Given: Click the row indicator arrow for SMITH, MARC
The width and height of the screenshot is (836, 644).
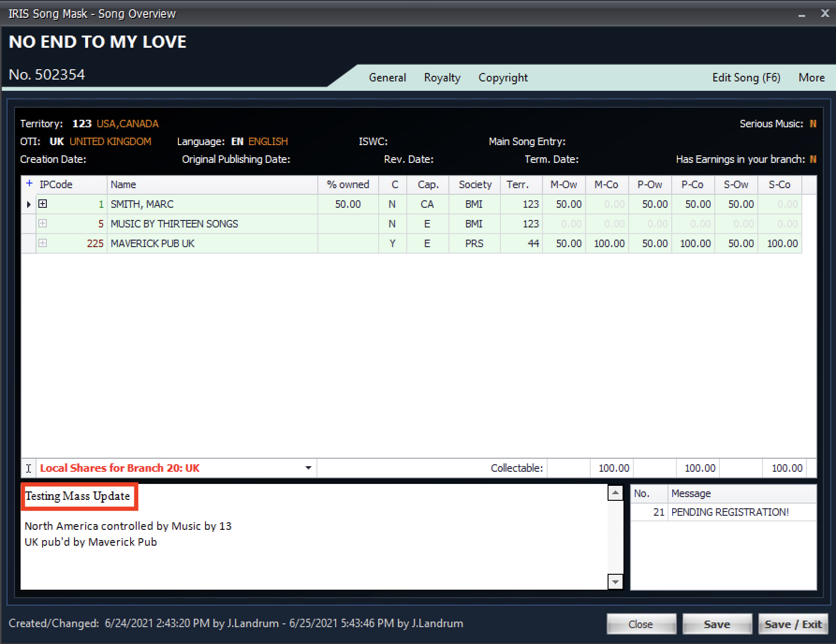Looking at the screenshot, I should (x=29, y=205).
